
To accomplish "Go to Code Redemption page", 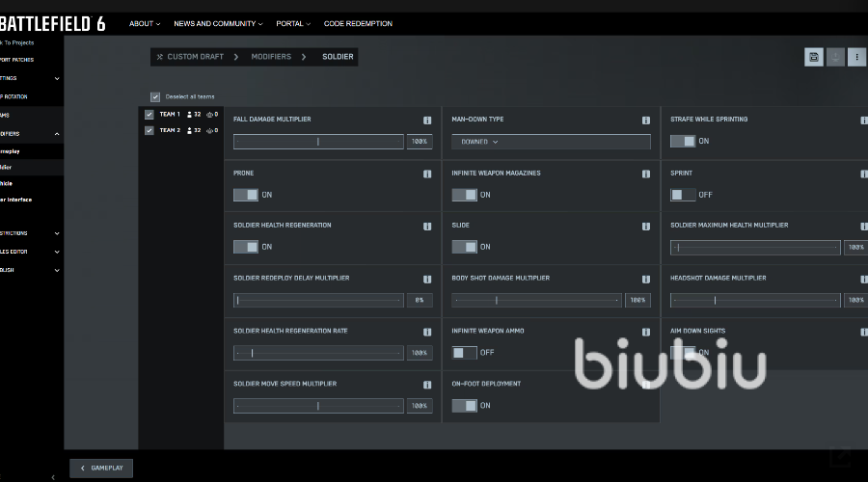I will [x=358, y=23].
